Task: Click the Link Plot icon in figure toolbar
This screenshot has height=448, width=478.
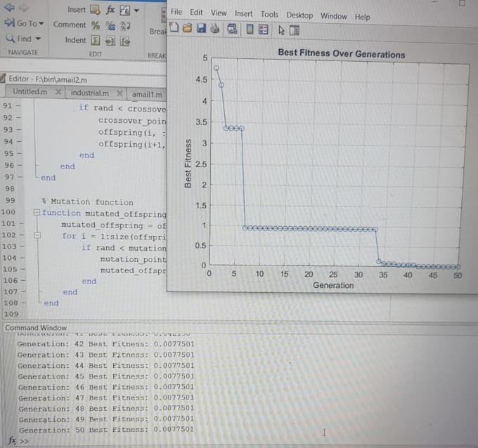Action: 232,29
